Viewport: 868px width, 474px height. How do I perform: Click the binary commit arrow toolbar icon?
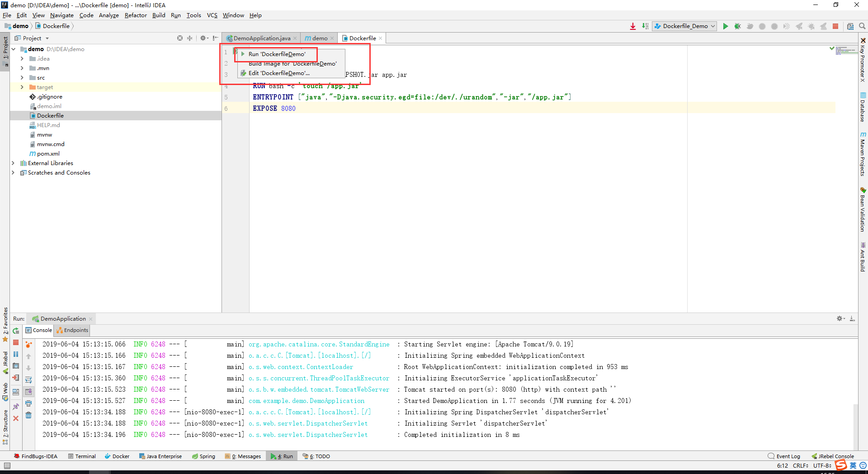coord(645,26)
